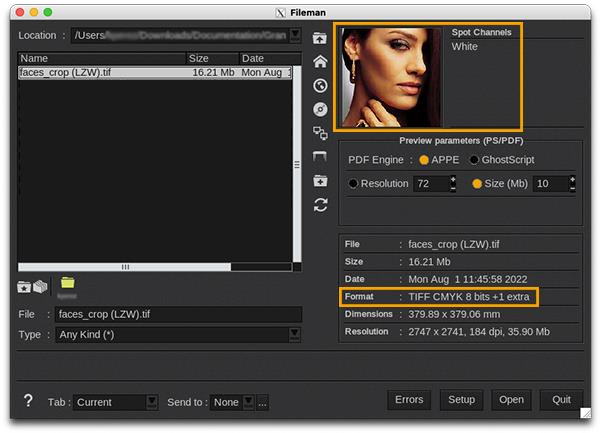Open the Tab Current dropdown
The image size is (600, 433).
(152, 402)
